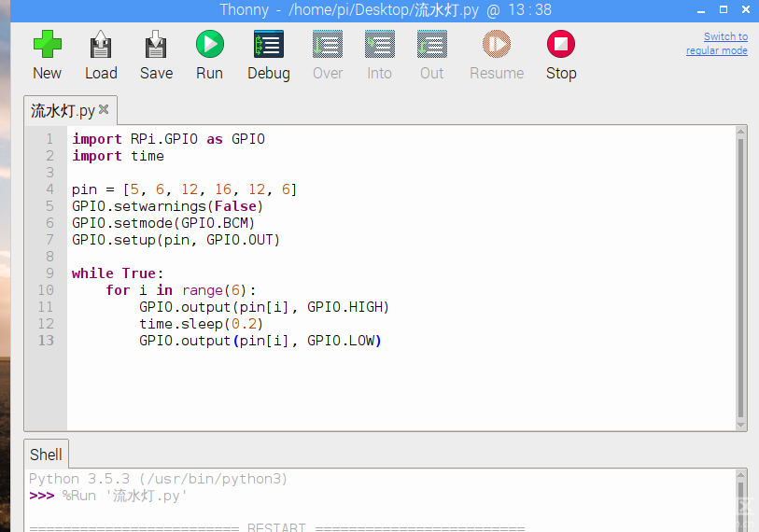This screenshot has height=532, width=759.
Task: Switch to the Shell tab
Action: tap(46, 455)
